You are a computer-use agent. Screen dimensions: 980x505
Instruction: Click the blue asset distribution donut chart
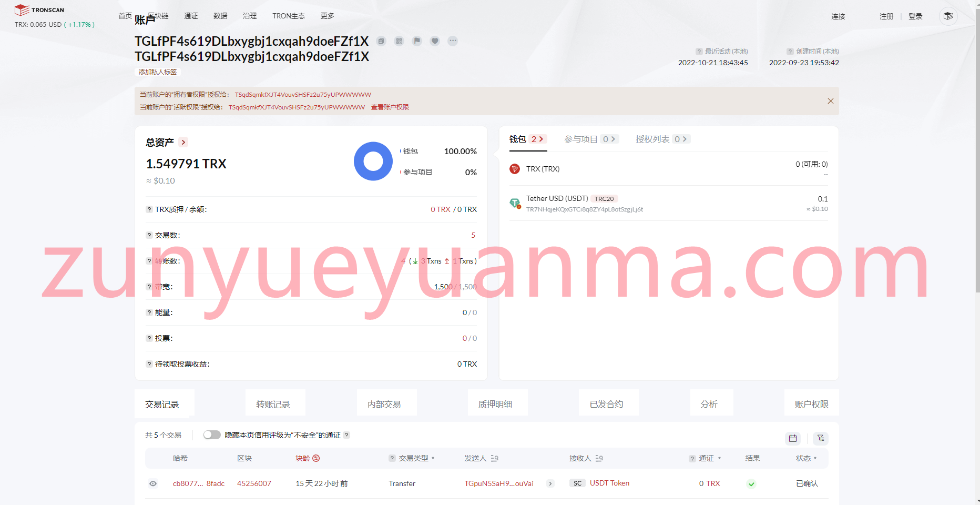click(373, 161)
